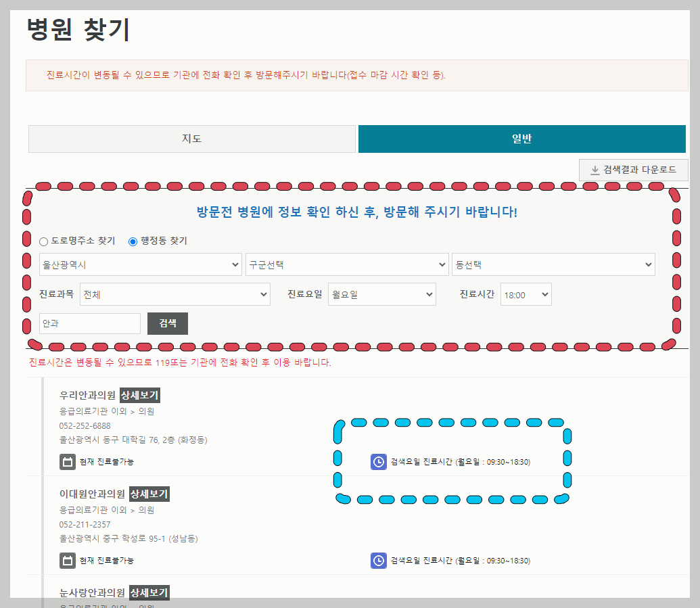
Task: Select the 행정동 찾기 radio button
Action: (x=133, y=241)
